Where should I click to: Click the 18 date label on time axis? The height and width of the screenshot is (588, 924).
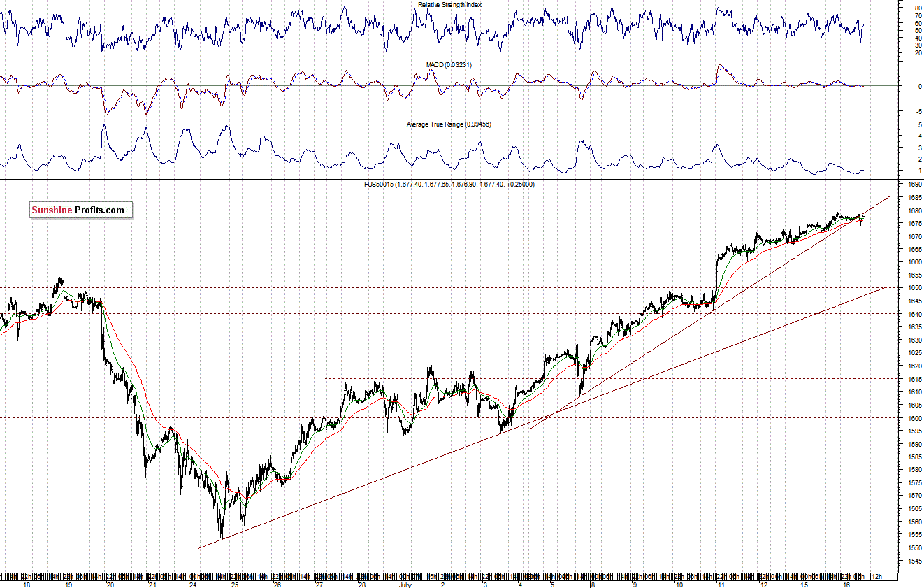(27, 584)
